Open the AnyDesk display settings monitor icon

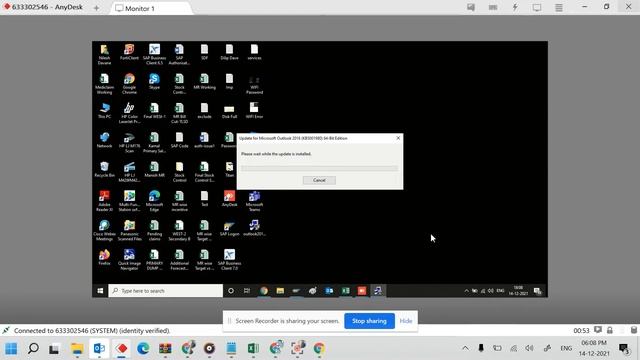[x=537, y=7]
